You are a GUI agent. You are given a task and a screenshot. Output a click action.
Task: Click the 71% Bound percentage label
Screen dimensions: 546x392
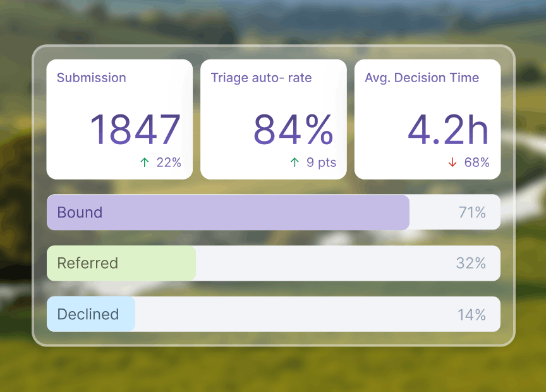(472, 212)
